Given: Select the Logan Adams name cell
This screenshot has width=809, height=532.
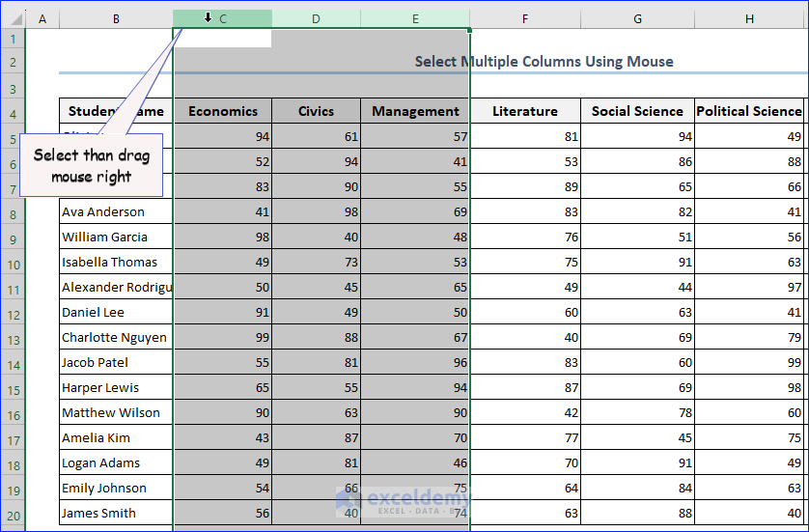Looking at the screenshot, I should point(116,462).
